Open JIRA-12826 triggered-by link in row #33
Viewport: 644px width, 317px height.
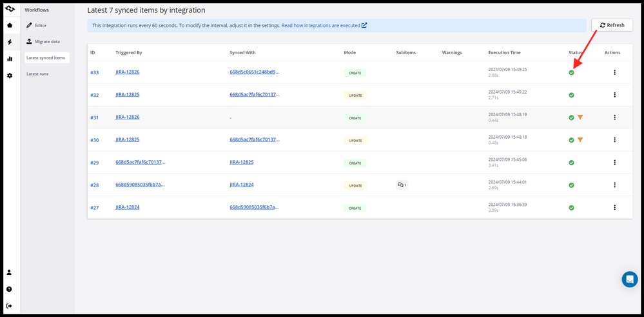point(128,72)
